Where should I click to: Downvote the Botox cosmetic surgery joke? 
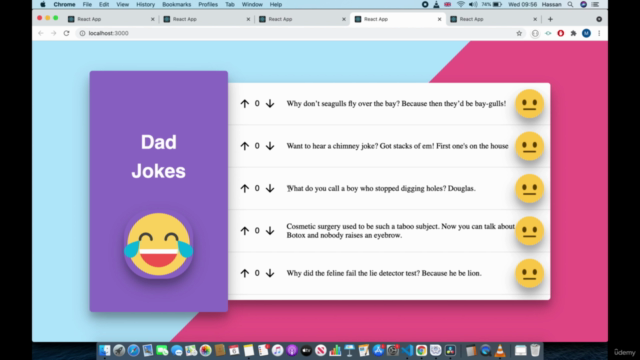click(x=270, y=231)
